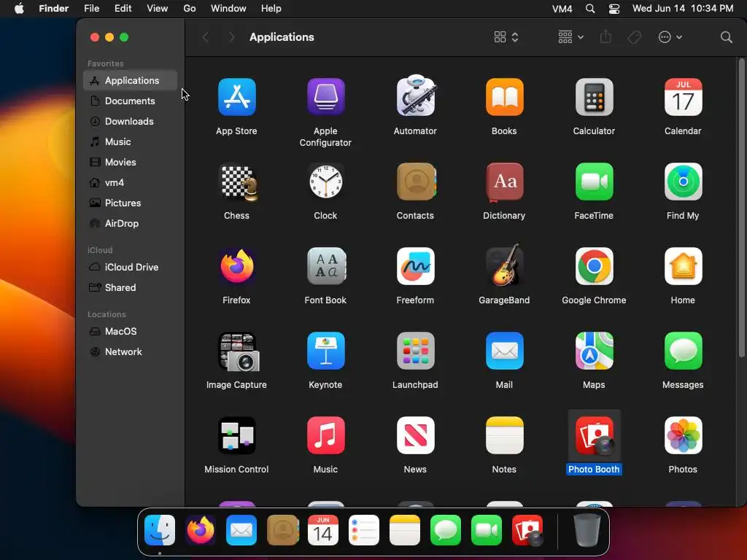
Task: Select the Photos app icon
Action: click(x=683, y=435)
